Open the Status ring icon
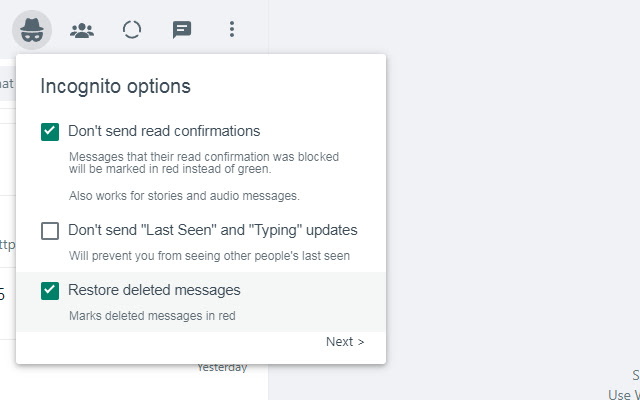 (132, 29)
